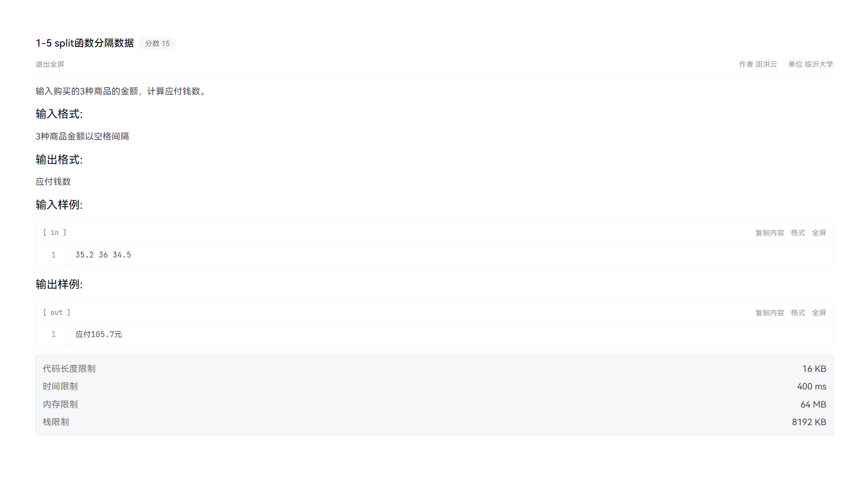Expand the output sample to 全屏

point(819,313)
